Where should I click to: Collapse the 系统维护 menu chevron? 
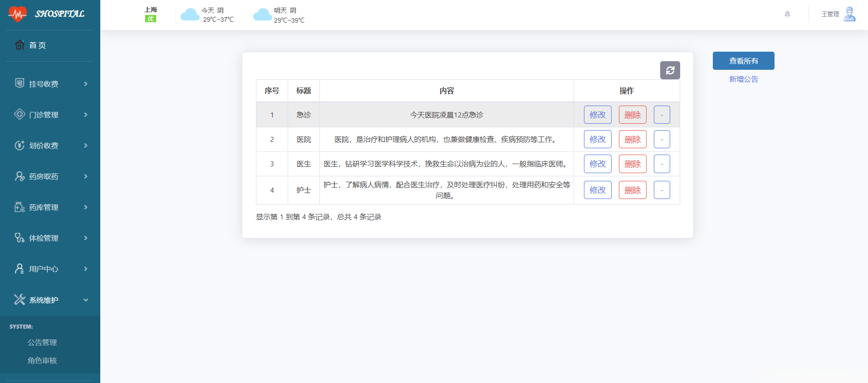86,300
